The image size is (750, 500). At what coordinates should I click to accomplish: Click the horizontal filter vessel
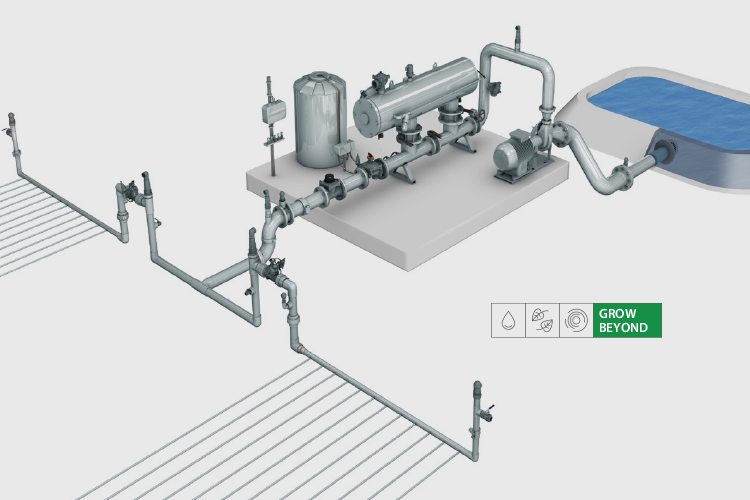coord(416,98)
